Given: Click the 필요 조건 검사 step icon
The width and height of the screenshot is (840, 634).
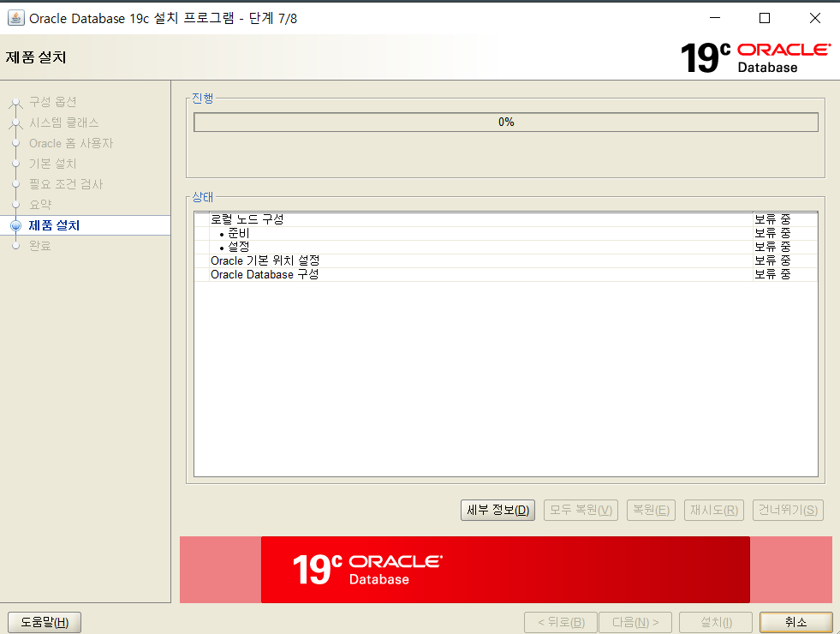Looking at the screenshot, I should click(15, 183).
